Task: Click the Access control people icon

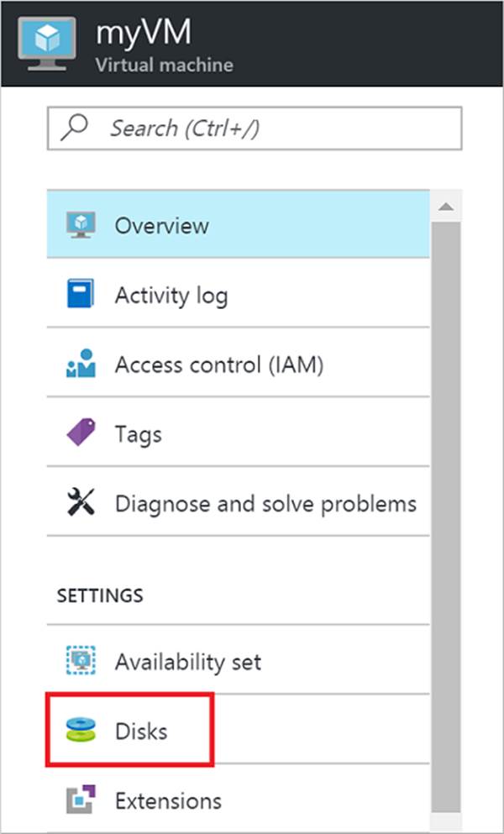Action: click(81, 365)
